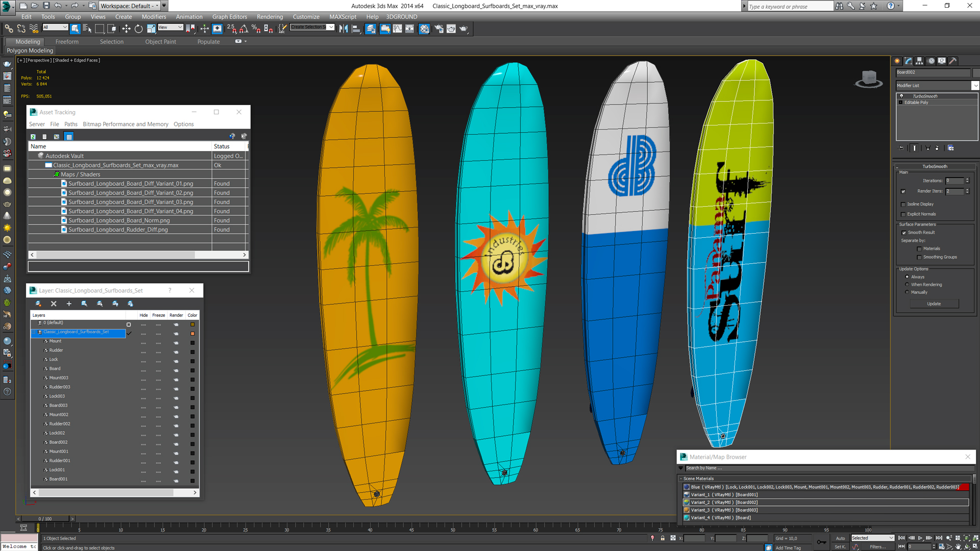This screenshot has height=551, width=980.
Task: Click the Align tool icon
Action: [356, 29]
